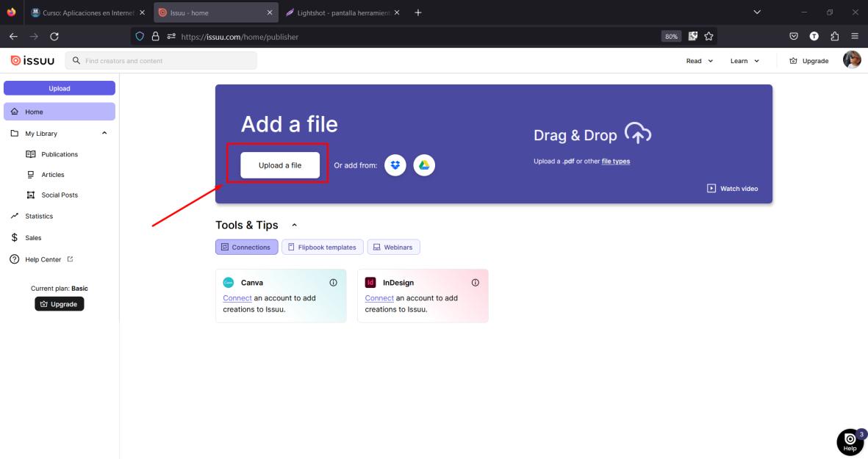
Task: Reload the page
Action: [x=54, y=37]
